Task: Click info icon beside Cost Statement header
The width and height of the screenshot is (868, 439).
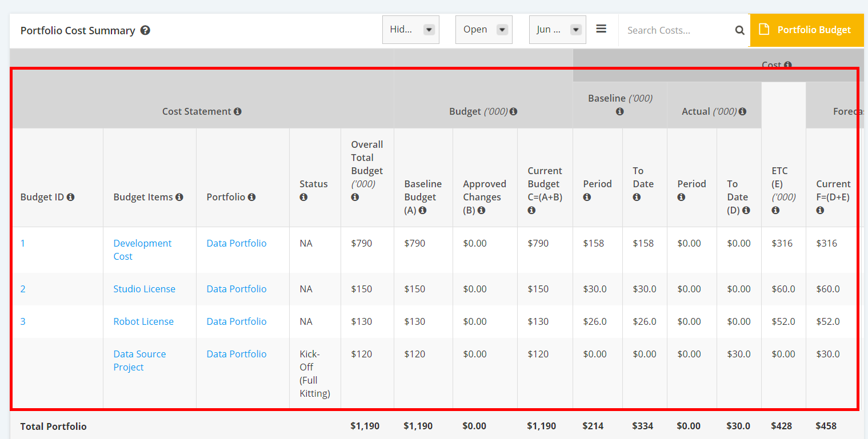Action: (x=238, y=111)
